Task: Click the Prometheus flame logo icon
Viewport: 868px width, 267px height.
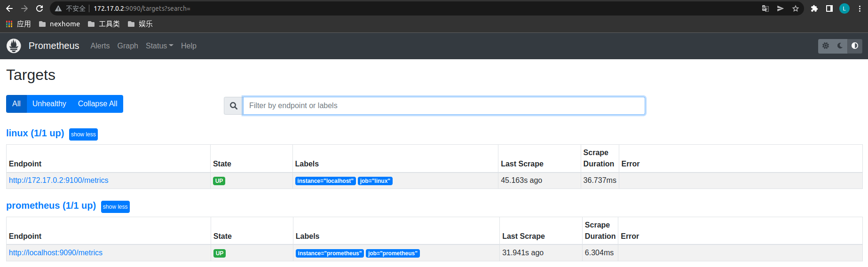Action: coord(14,46)
